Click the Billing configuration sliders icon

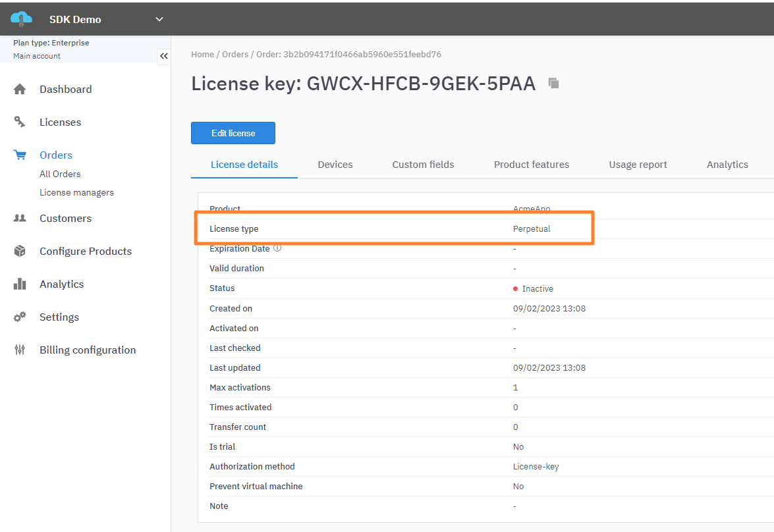tap(20, 350)
